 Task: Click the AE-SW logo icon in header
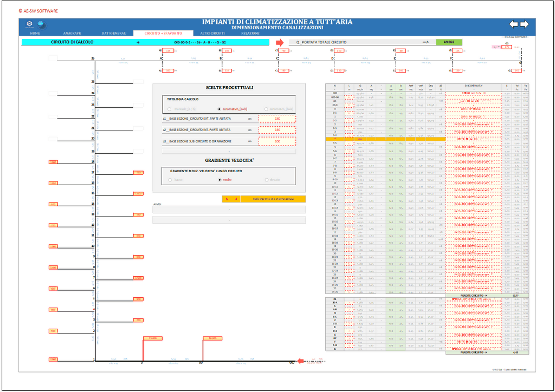point(30,24)
